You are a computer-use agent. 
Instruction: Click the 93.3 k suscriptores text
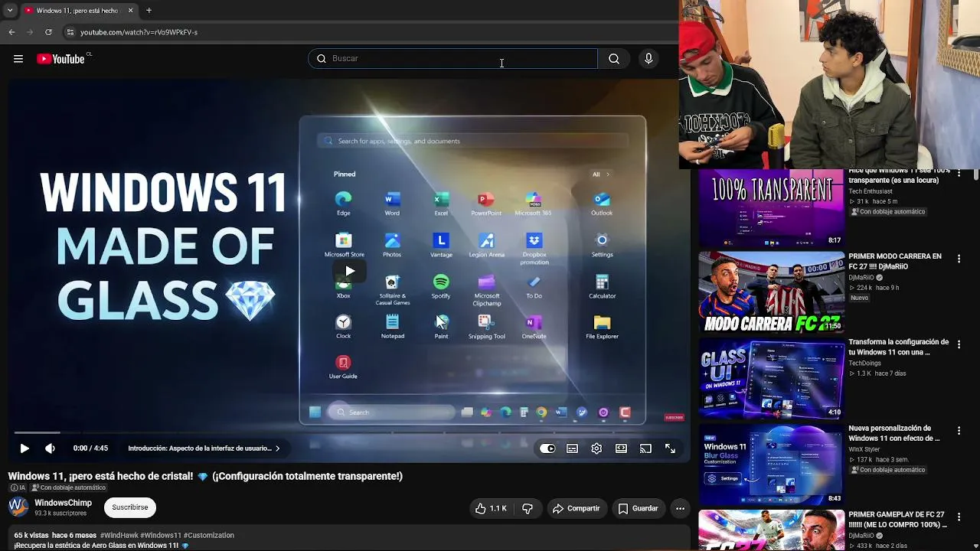coord(60,514)
